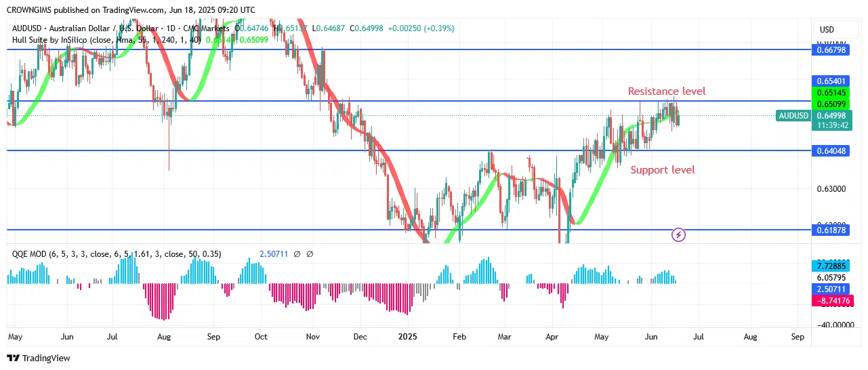Open the USD currency selector
This screenshot has height=370, width=868.
click(827, 30)
